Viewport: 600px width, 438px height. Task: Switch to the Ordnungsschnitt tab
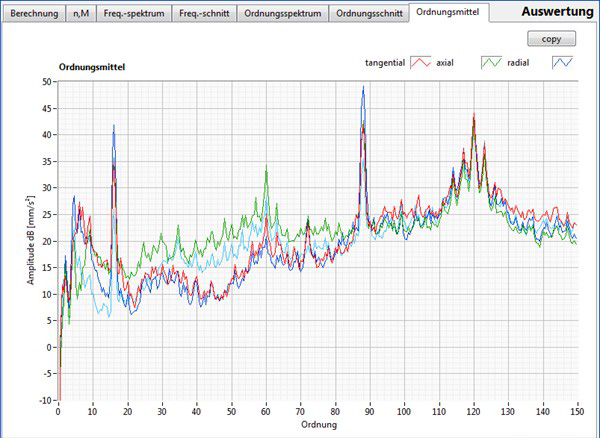[x=370, y=14]
